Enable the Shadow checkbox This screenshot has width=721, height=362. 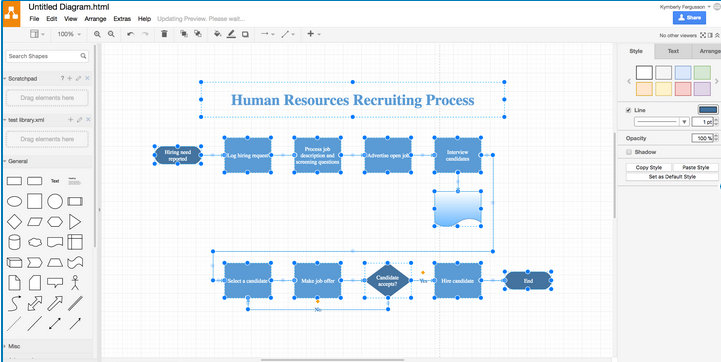[629, 152]
